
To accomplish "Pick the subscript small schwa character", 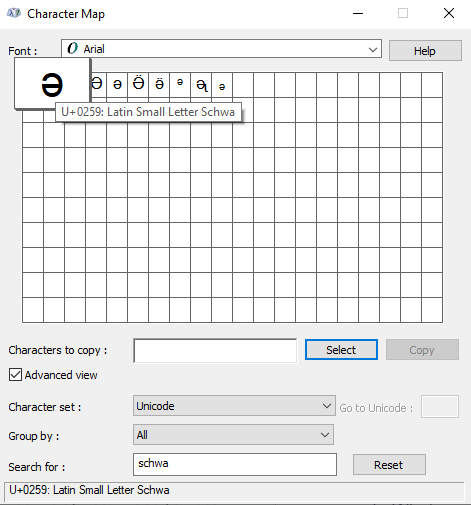I will click(222, 85).
